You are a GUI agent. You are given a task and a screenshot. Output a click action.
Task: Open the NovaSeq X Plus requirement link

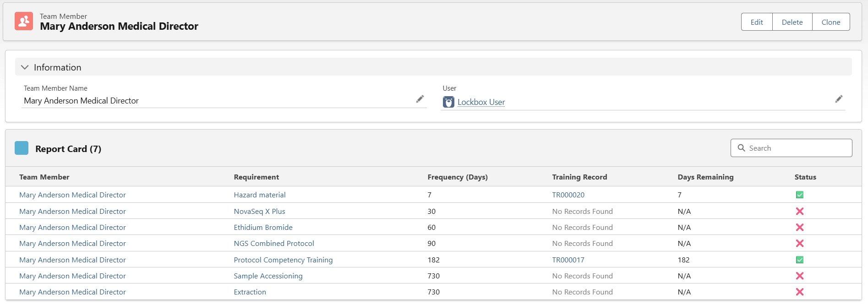coord(259,211)
